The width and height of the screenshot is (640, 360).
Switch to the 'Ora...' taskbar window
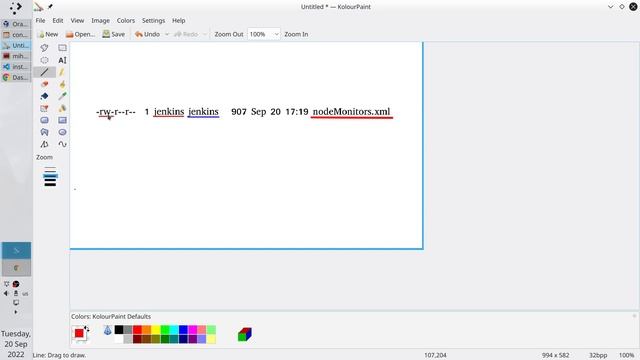16,24
